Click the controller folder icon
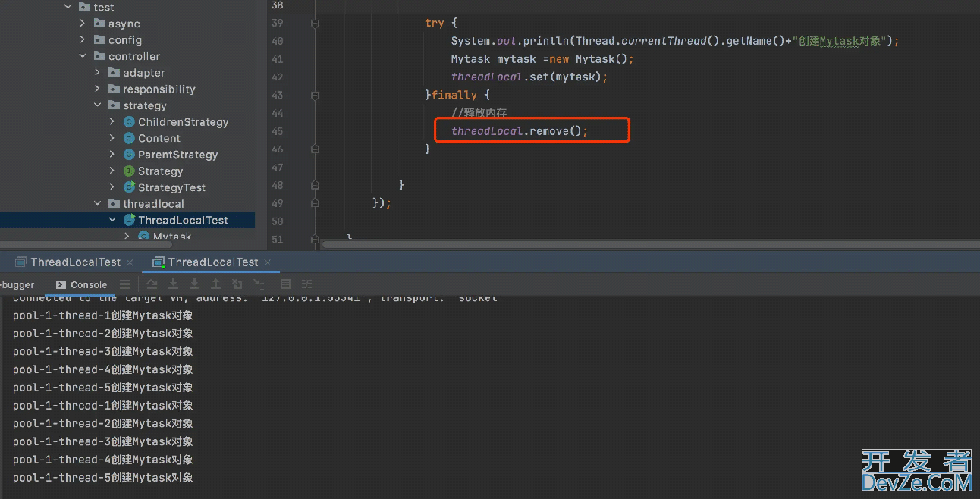The width and height of the screenshot is (980, 499). click(x=99, y=56)
